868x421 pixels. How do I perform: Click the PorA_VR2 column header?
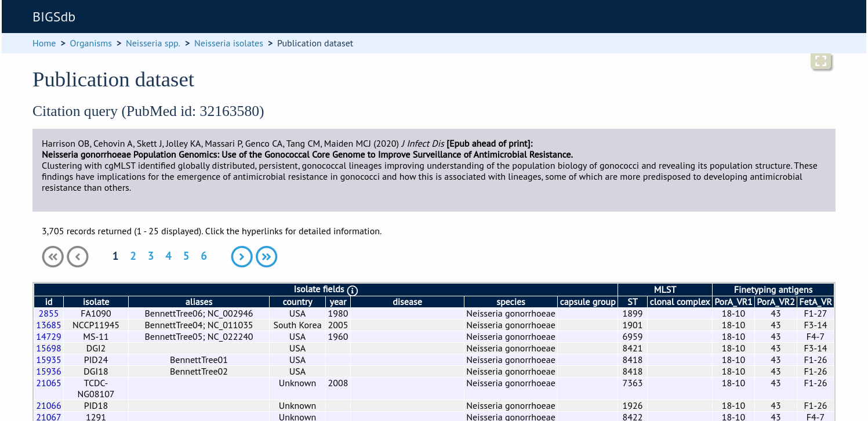[776, 302]
